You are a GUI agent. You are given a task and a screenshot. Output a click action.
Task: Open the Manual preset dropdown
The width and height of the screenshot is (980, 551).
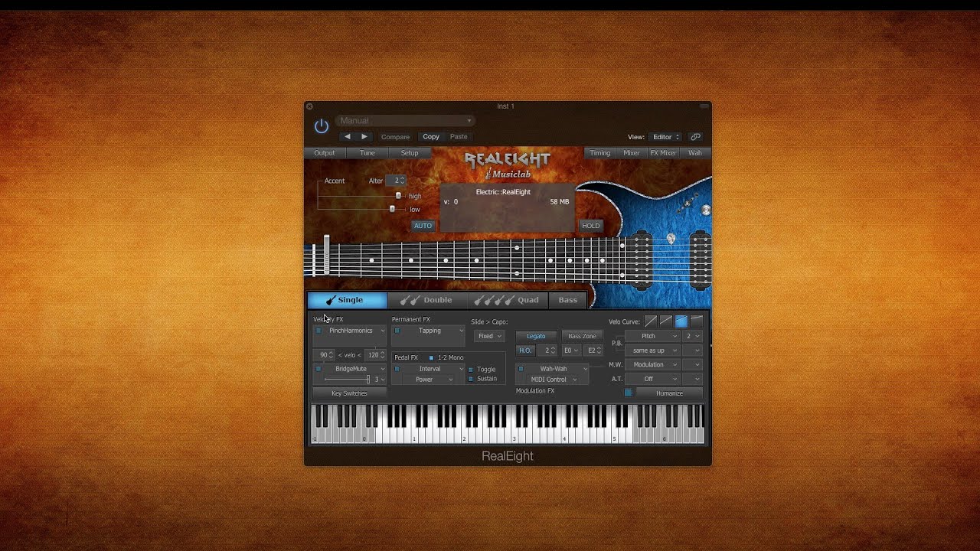pyautogui.click(x=405, y=120)
